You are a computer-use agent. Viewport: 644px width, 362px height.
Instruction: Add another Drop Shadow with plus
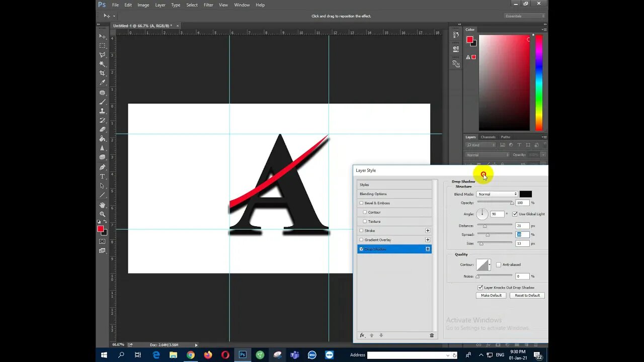point(428,249)
